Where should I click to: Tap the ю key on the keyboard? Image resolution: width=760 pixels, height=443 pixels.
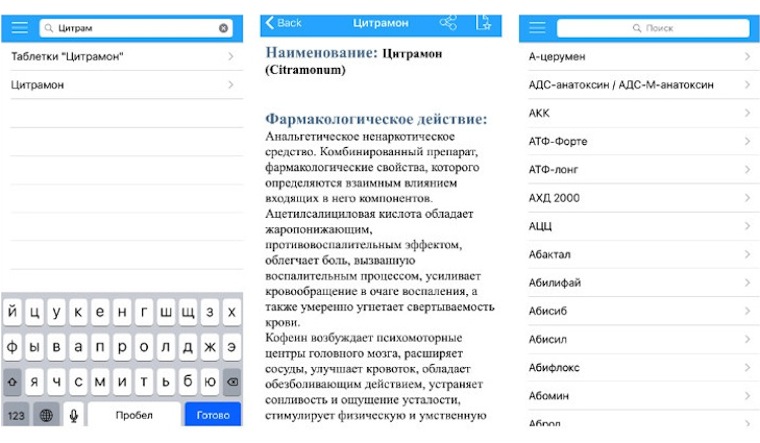click(210, 382)
